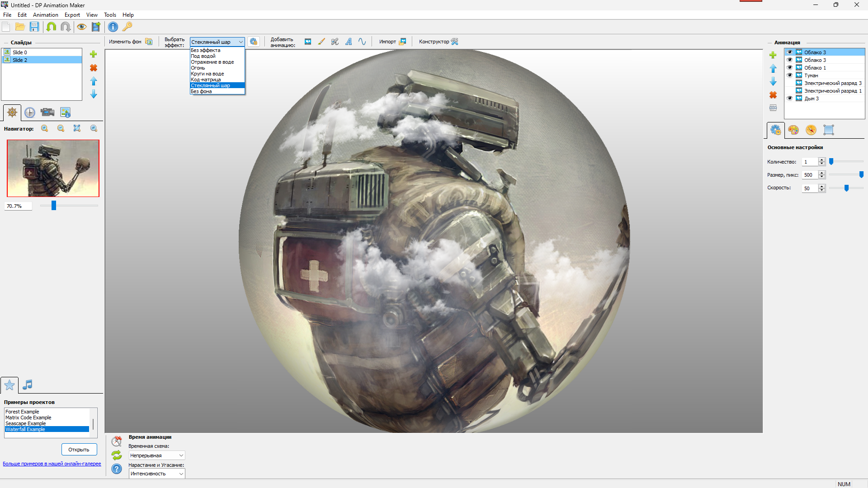Open the animation list options icon below delete
868x488 pixels.
point(773,108)
